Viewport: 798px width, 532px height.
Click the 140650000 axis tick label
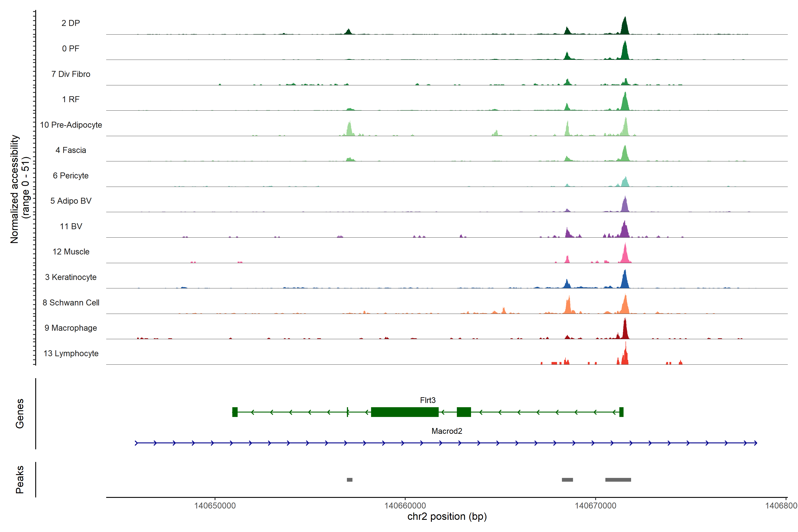pos(215,506)
